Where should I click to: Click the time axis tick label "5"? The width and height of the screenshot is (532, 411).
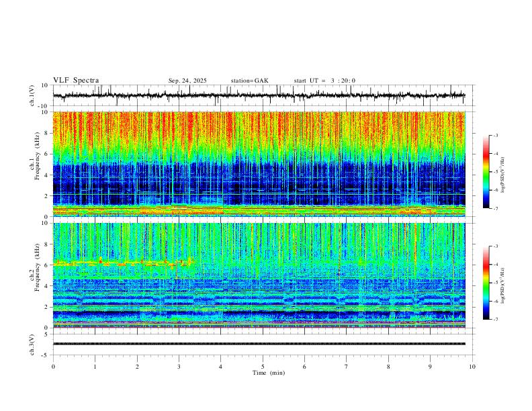(263, 367)
